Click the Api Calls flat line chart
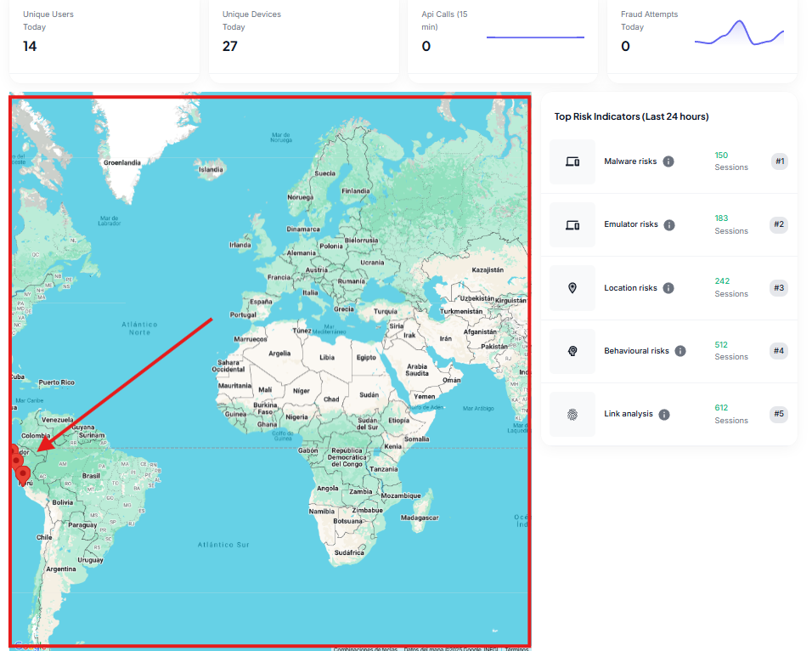This screenshot has width=812, height=651. [x=535, y=37]
